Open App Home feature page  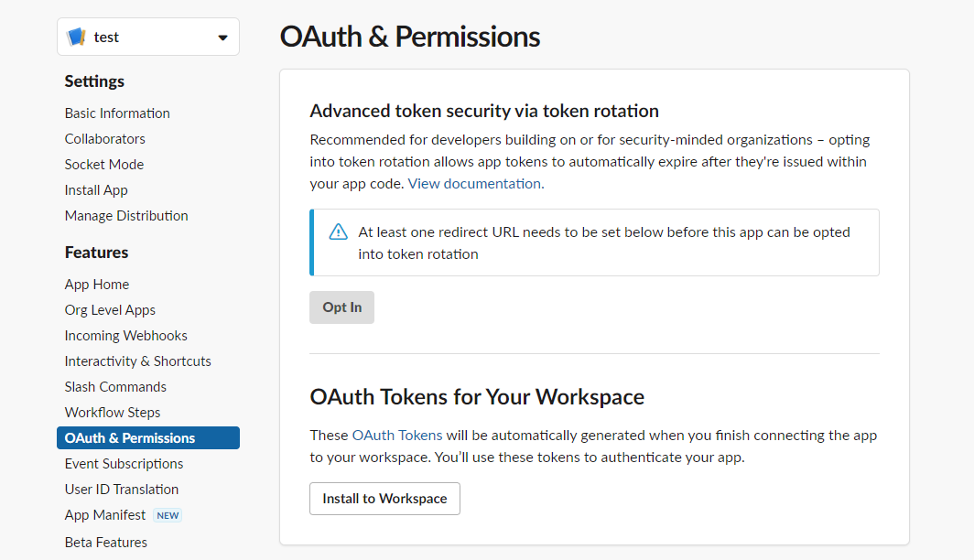click(x=96, y=285)
